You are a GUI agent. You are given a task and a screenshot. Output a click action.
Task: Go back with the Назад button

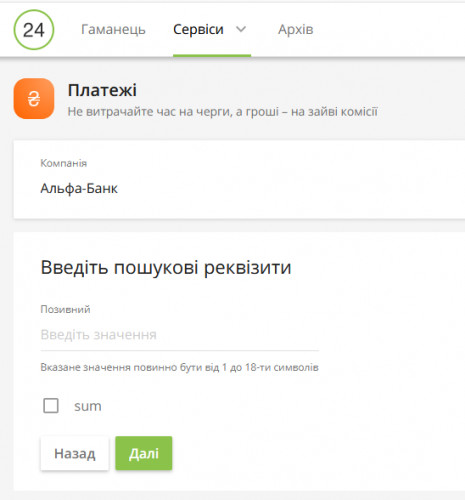point(75,453)
